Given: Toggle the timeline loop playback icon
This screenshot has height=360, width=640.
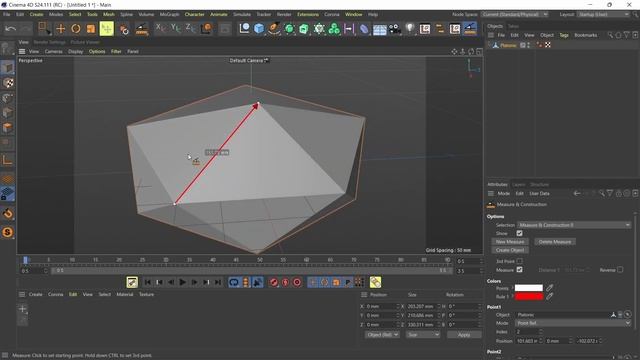Looking at the screenshot, I should click(233, 282).
